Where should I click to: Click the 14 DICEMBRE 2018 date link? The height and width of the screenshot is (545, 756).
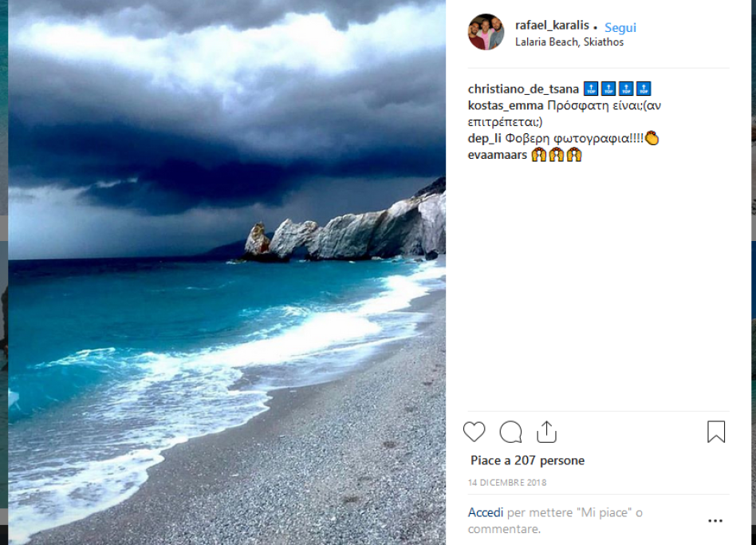507,482
